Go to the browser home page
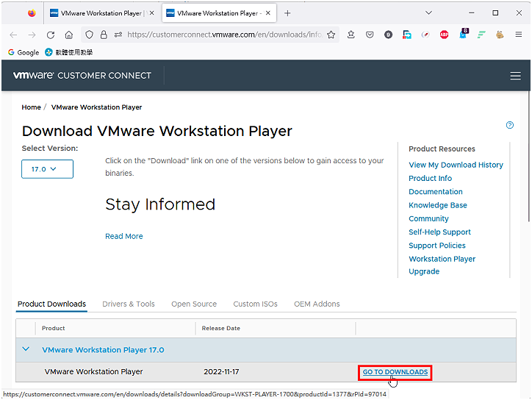532x400 pixels. [x=69, y=35]
